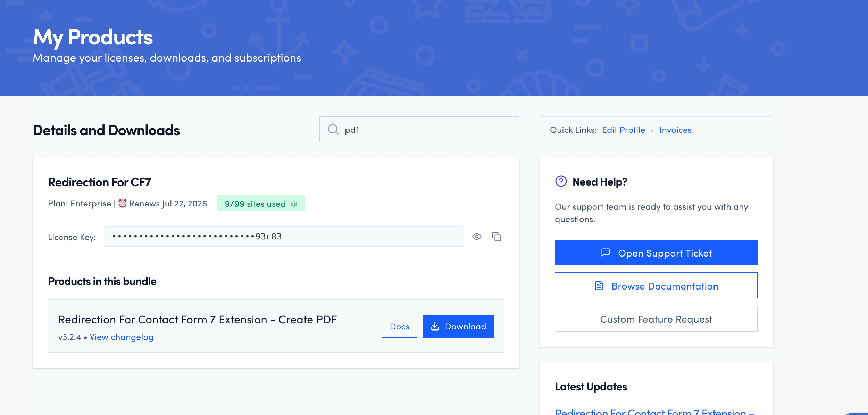The image size is (868, 415).
Task: Click the license key field
Action: pos(284,237)
